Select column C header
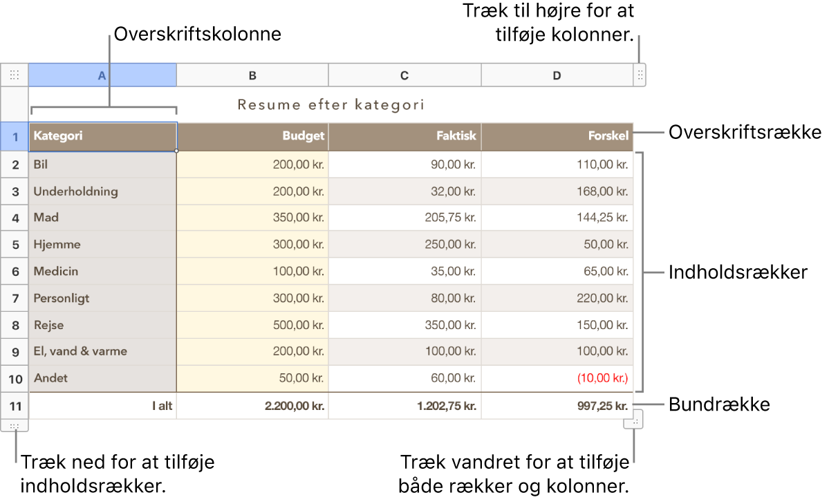Image resolution: width=829 pixels, height=504 pixels. point(404,75)
